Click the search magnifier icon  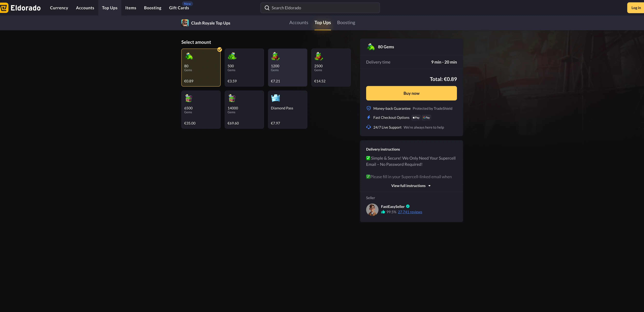tap(267, 8)
